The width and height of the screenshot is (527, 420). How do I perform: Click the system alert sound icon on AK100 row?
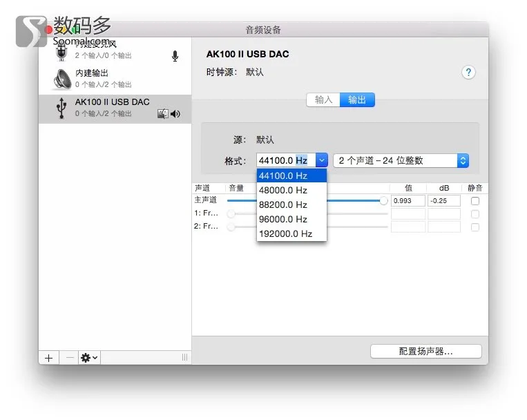pyautogui.click(x=163, y=114)
